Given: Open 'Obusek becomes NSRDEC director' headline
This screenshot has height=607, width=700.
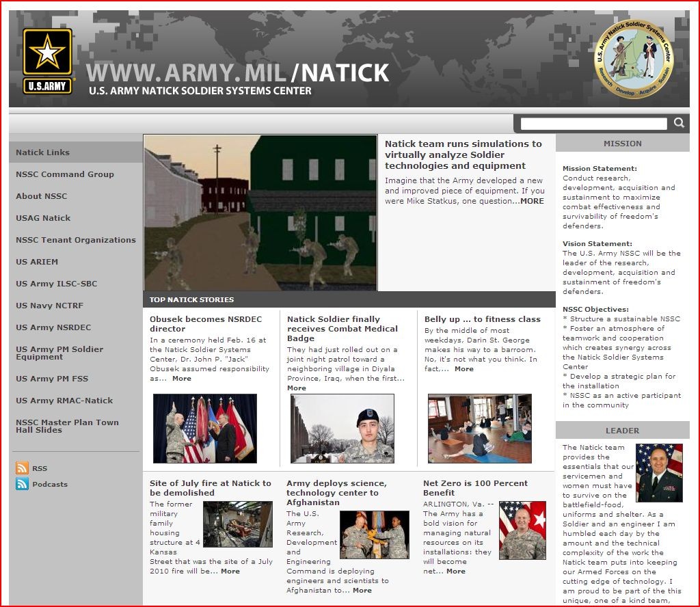Looking at the screenshot, I should point(206,323).
